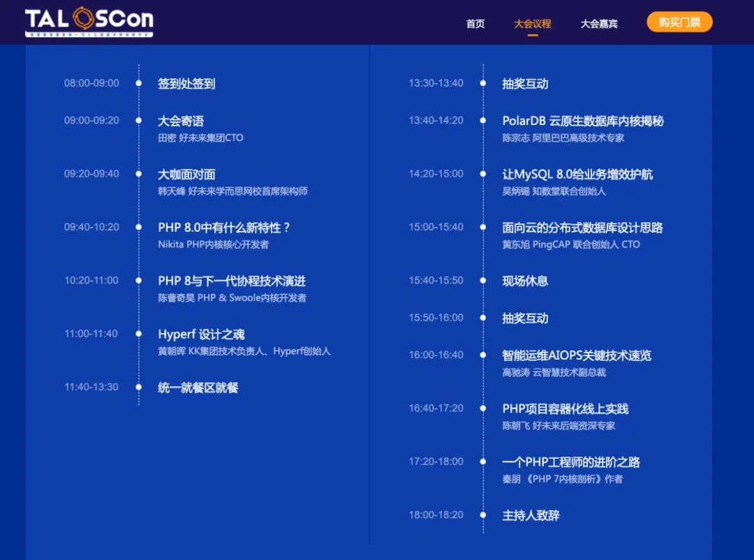This screenshot has height=560, width=754.
Task: Click timeline dot for 08:00-09:00
Action: coord(138,83)
